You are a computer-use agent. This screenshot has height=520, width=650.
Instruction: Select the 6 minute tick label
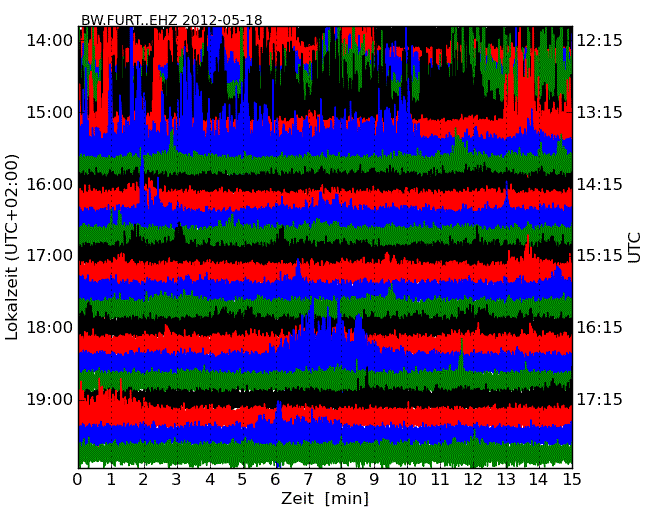tap(276, 480)
